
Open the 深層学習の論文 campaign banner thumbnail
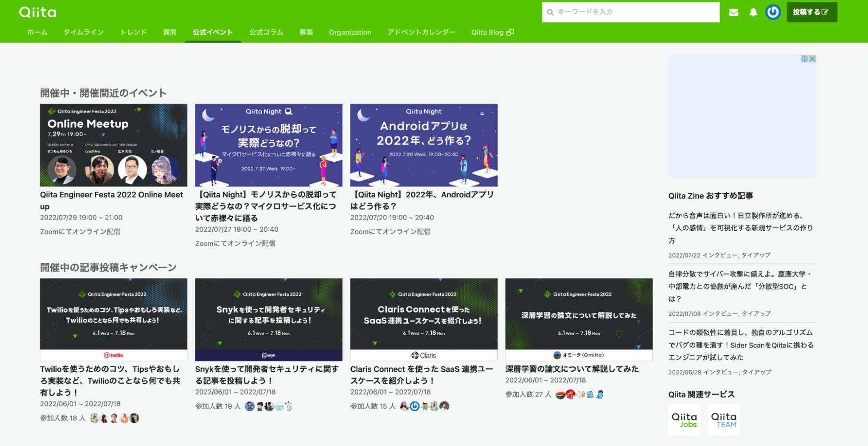pos(579,319)
